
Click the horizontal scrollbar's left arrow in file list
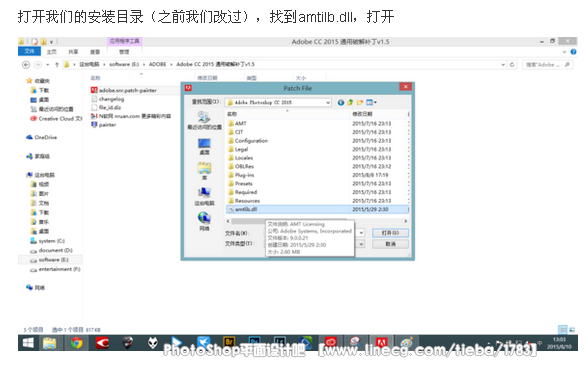coord(228,221)
